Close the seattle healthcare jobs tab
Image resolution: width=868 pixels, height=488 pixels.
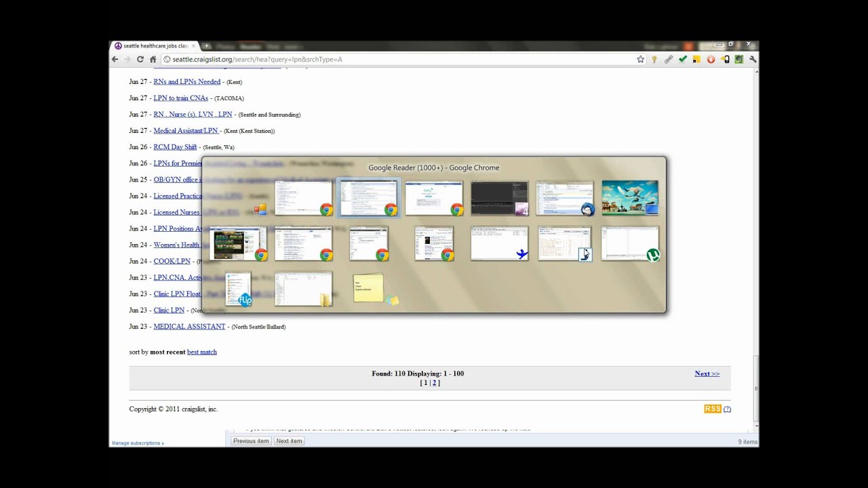point(193,46)
